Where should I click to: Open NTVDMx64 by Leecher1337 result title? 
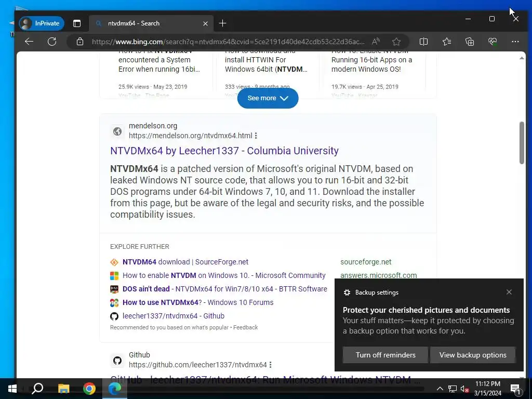224,151
